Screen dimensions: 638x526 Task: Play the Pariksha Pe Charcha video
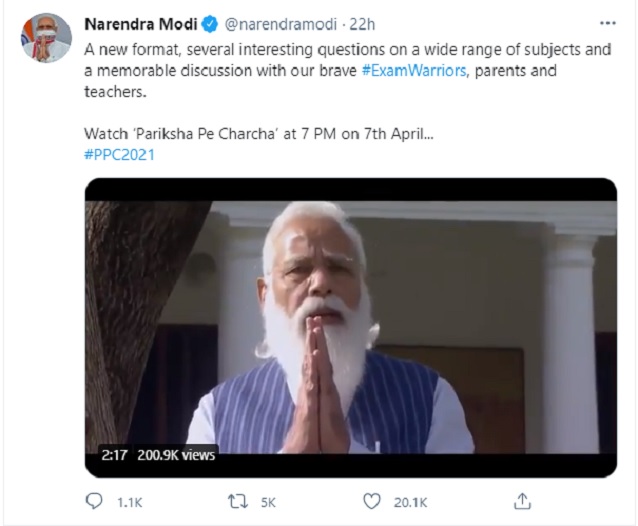pos(350,327)
